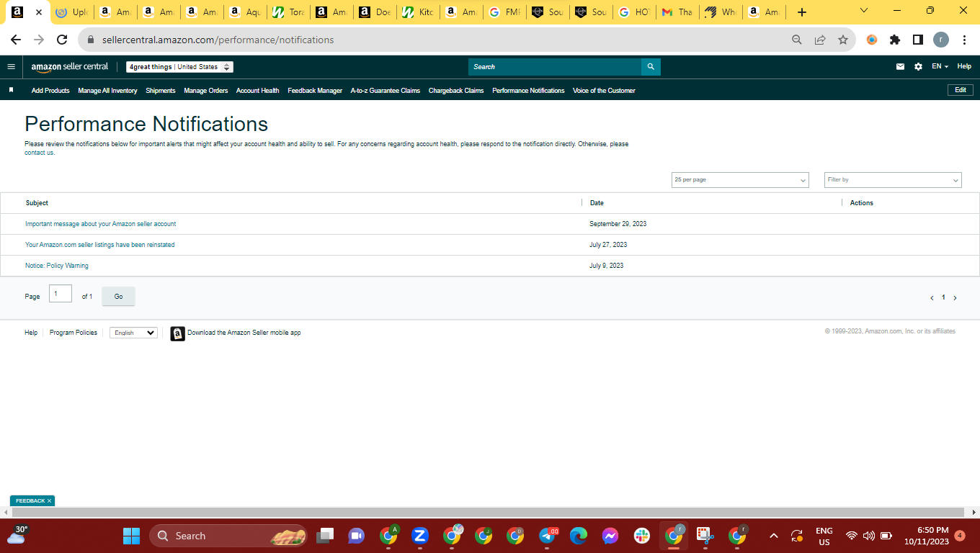Open Add Products from the navigation bar
The width and height of the screenshot is (980, 553).
pos(50,91)
